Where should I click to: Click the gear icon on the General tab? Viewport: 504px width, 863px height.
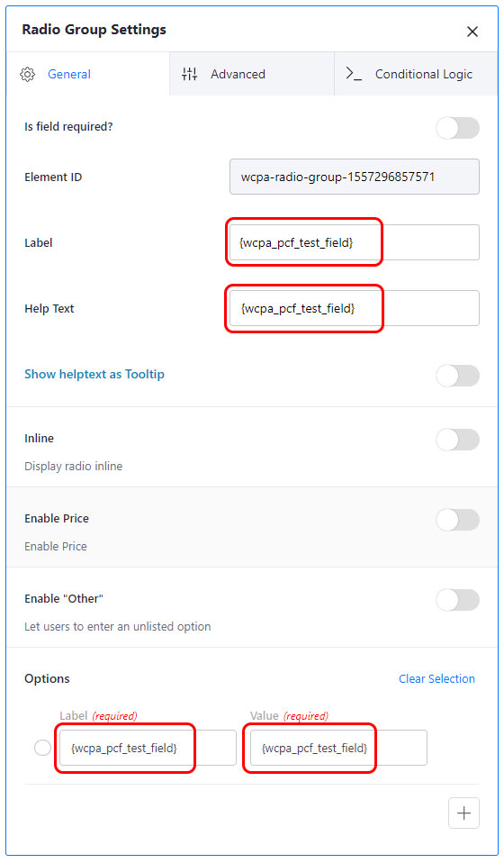coord(28,74)
